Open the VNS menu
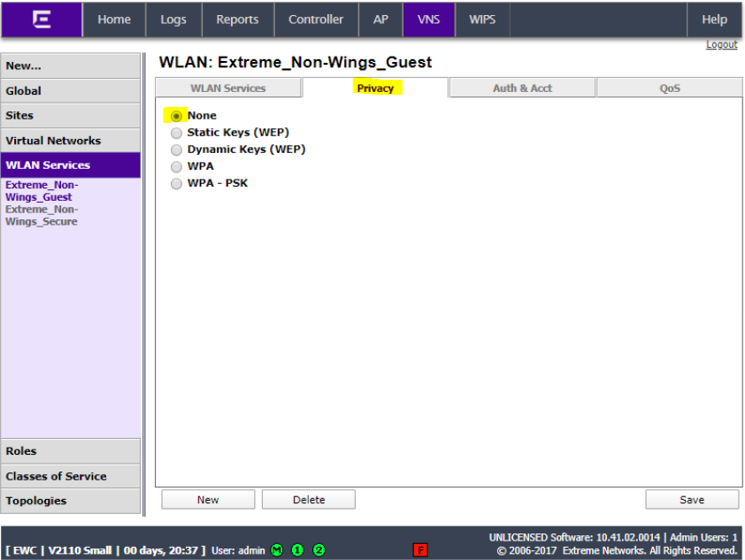 pyautogui.click(x=428, y=19)
